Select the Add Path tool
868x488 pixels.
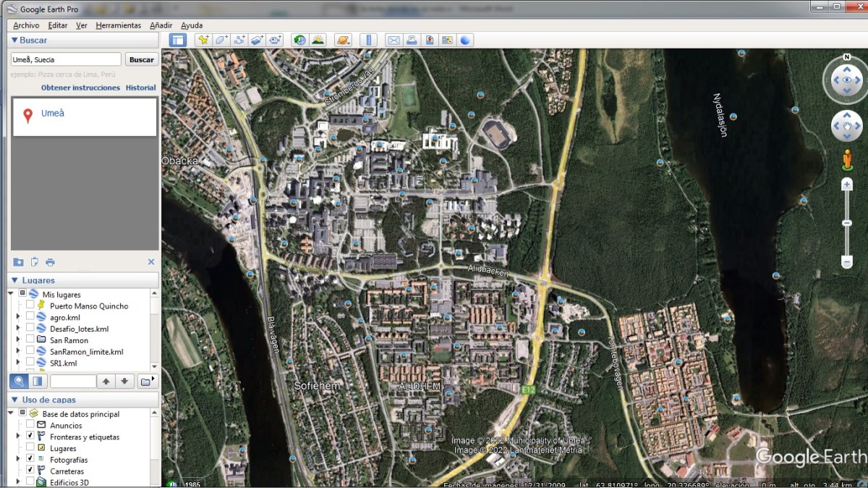click(x=239, y=41)
